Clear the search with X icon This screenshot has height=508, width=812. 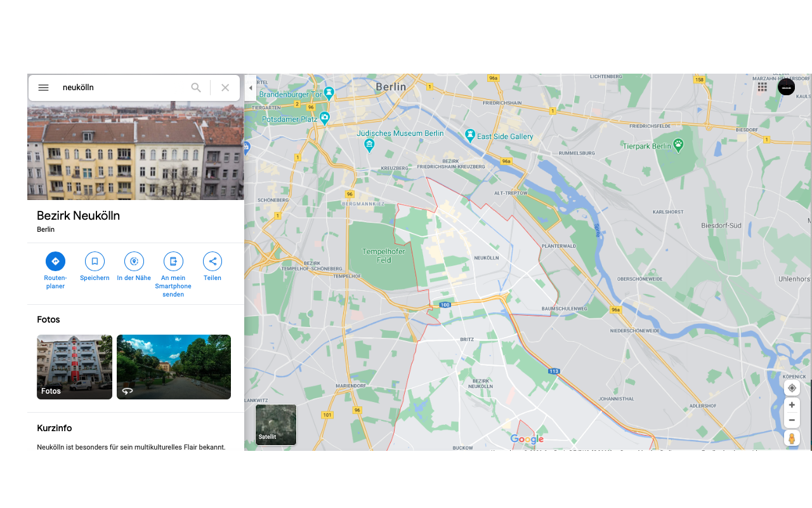tap(225, 88)
